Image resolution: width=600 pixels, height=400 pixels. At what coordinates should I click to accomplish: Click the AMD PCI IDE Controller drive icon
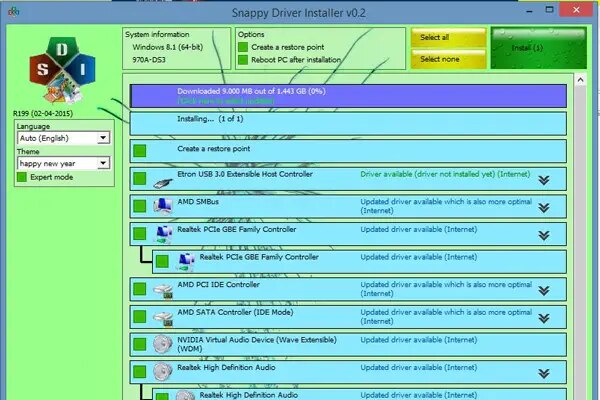(x=163, y=291)
